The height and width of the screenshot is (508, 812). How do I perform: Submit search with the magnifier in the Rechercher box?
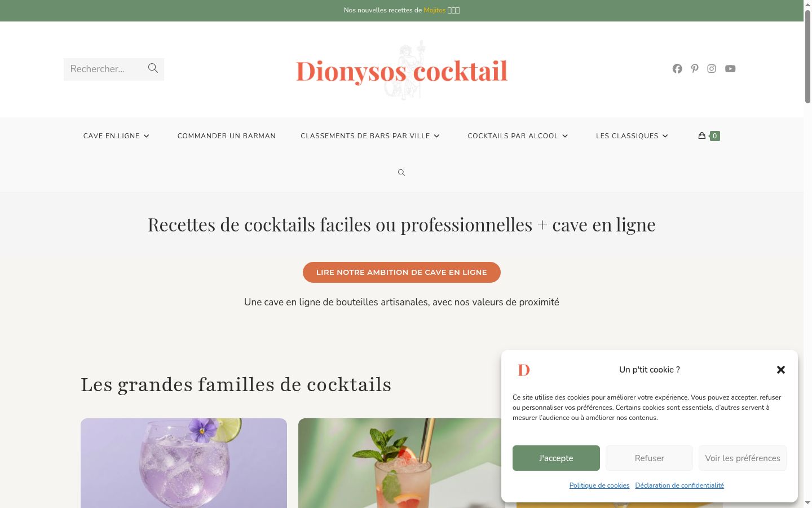click(153, 68)
